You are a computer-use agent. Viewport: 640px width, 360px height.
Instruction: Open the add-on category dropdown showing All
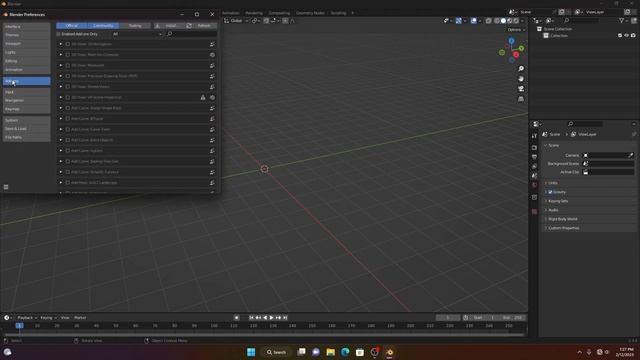[137, 34]
